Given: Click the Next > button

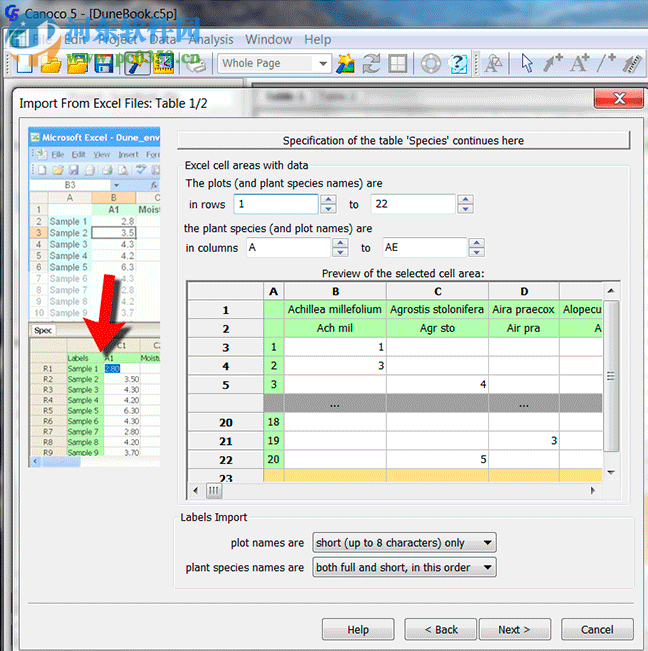Looking at the screenshot, I should [x=515, y=629].
